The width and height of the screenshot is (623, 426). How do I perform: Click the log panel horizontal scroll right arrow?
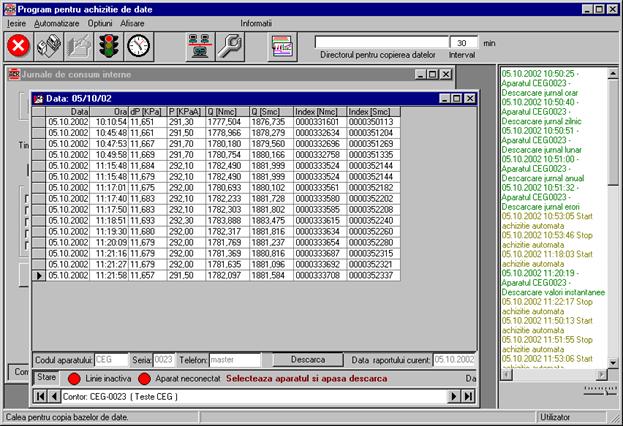tap(602, 374)
